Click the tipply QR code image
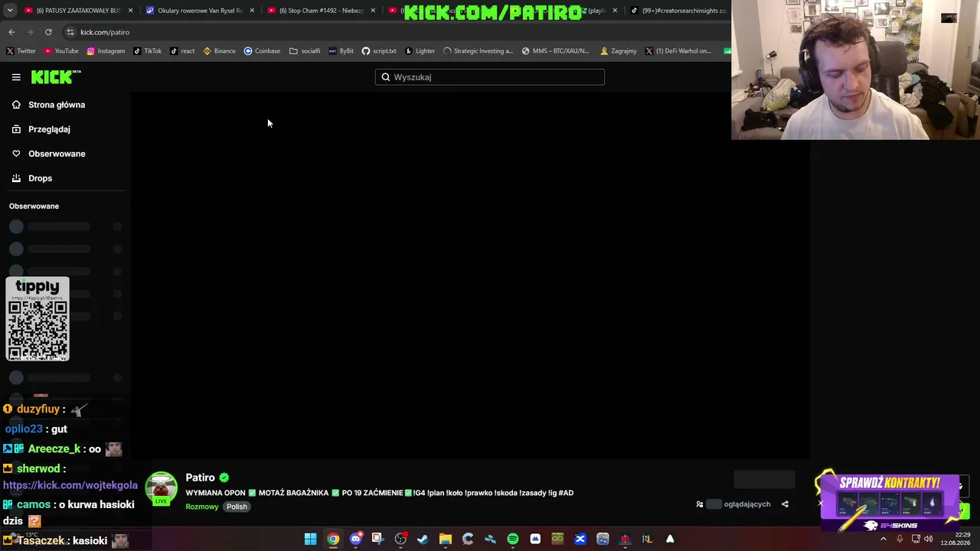 click(38, 319)
